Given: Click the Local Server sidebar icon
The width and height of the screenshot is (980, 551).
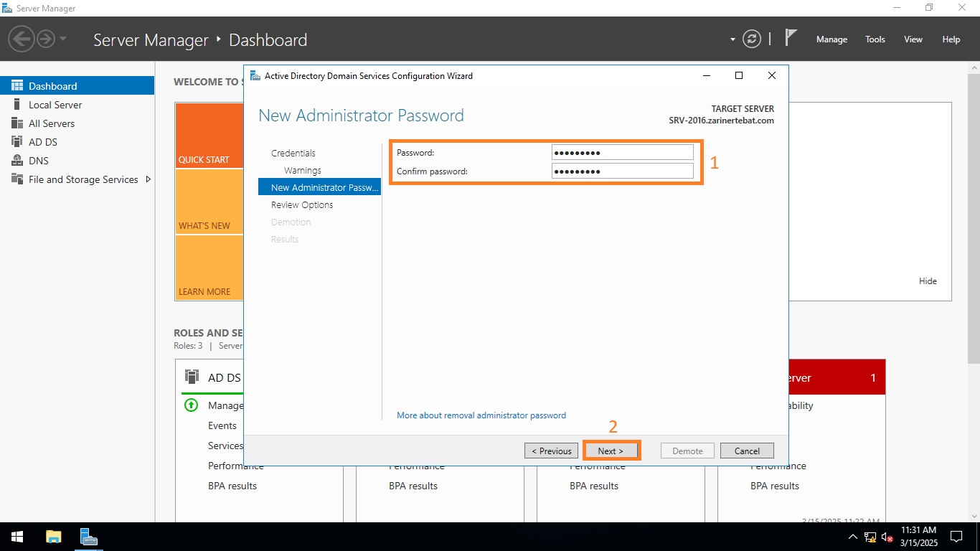Looking at the screenshot, I should 17,105.
